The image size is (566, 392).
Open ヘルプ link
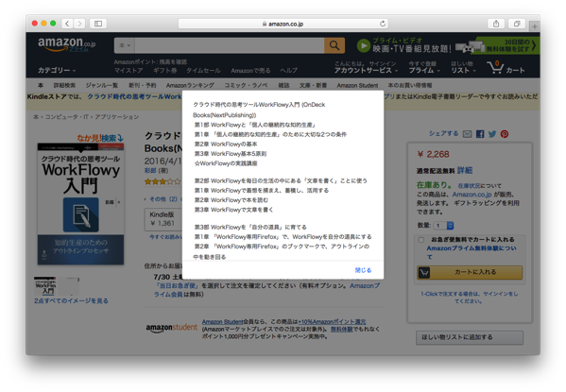tap(289, 71)
